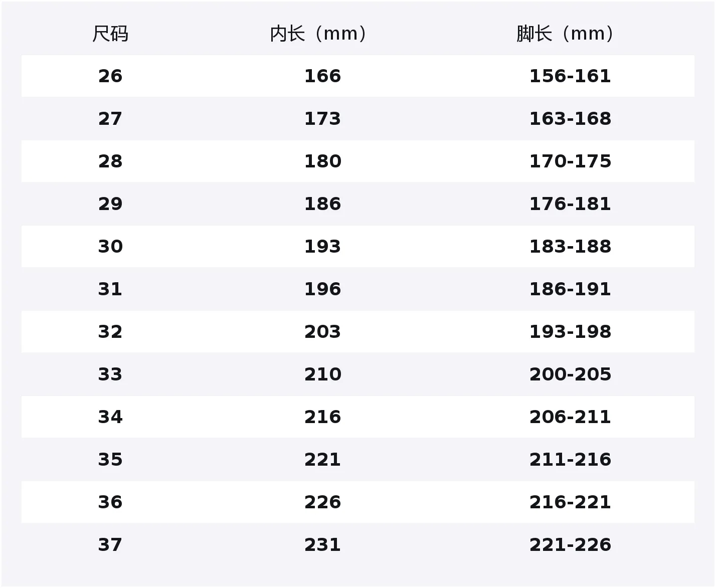
Task: Click the 尺码 column header
Action: point(110,34)
